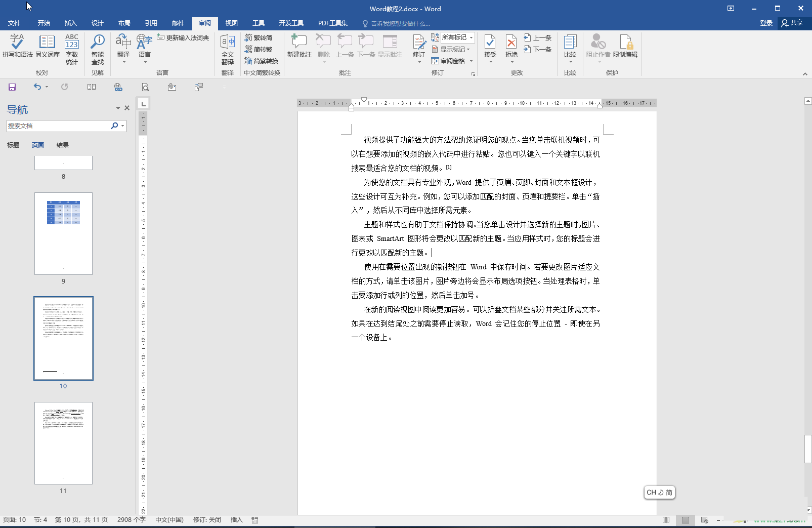Toggle 修订: 关闭 in status bar
Image resolution: width=812 pixels, height=528 pixels.
[207, 520]
